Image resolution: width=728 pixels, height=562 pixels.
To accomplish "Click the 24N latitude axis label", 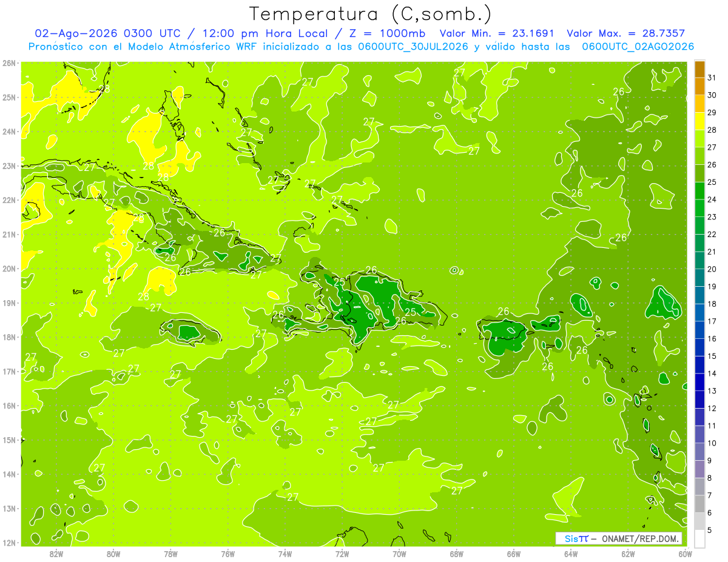I will coord(9,132).
